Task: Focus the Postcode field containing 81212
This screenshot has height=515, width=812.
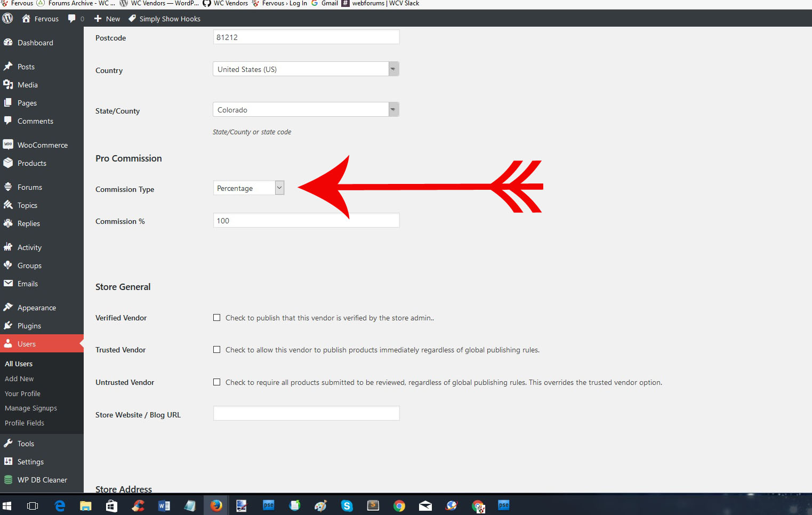Action: tap(306, 37)
